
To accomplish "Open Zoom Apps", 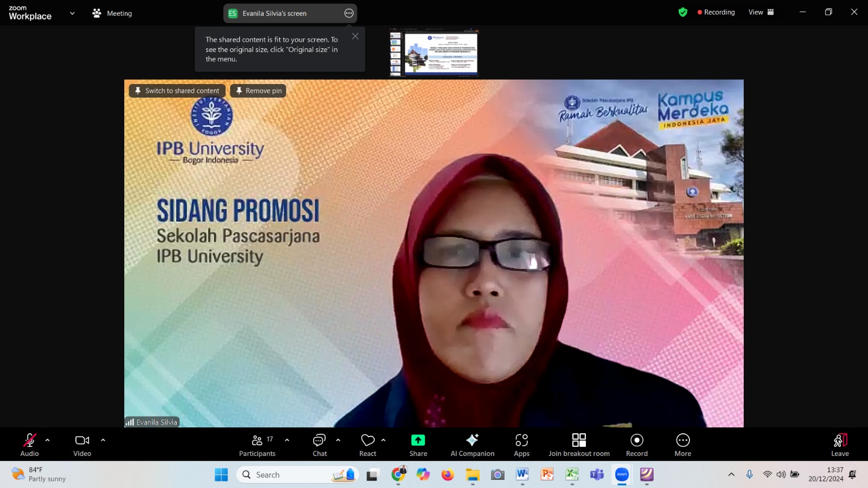I will (522, 445).
